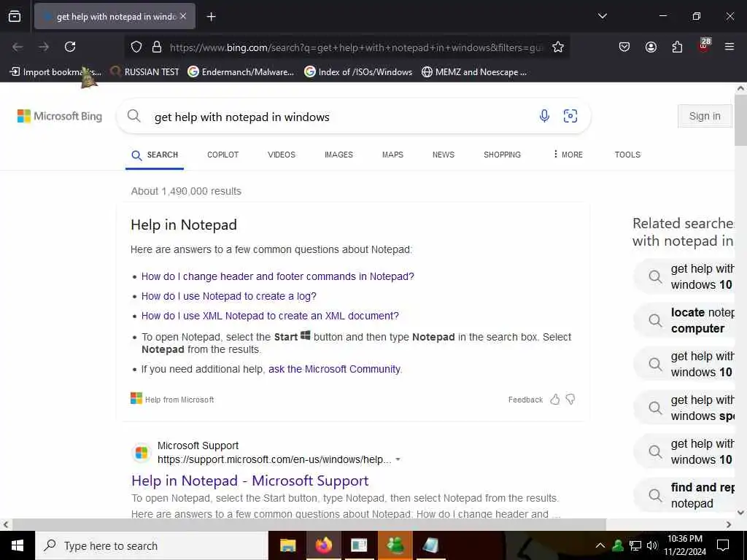This screenshot has width=747, height=560.
Task: Open the list all tabs dropdown
Action: coord(602,16)
